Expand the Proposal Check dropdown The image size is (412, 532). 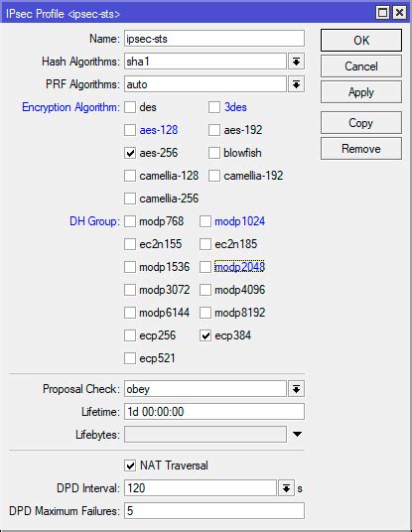click(x=296, y=389)
